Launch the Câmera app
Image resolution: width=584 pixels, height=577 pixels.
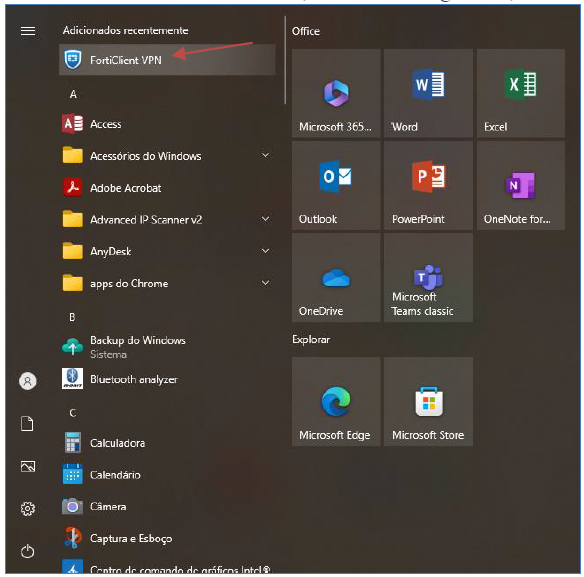click(x=167, y=507)
